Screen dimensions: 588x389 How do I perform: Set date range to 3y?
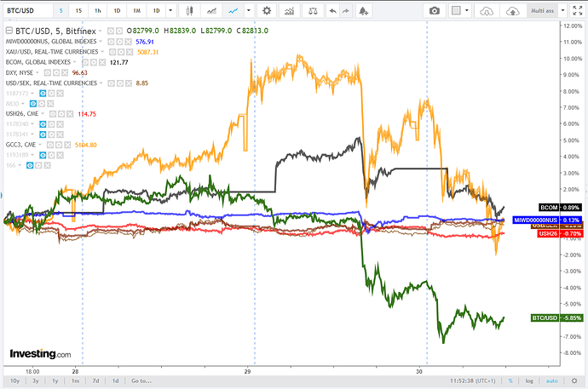pos(36,380)
